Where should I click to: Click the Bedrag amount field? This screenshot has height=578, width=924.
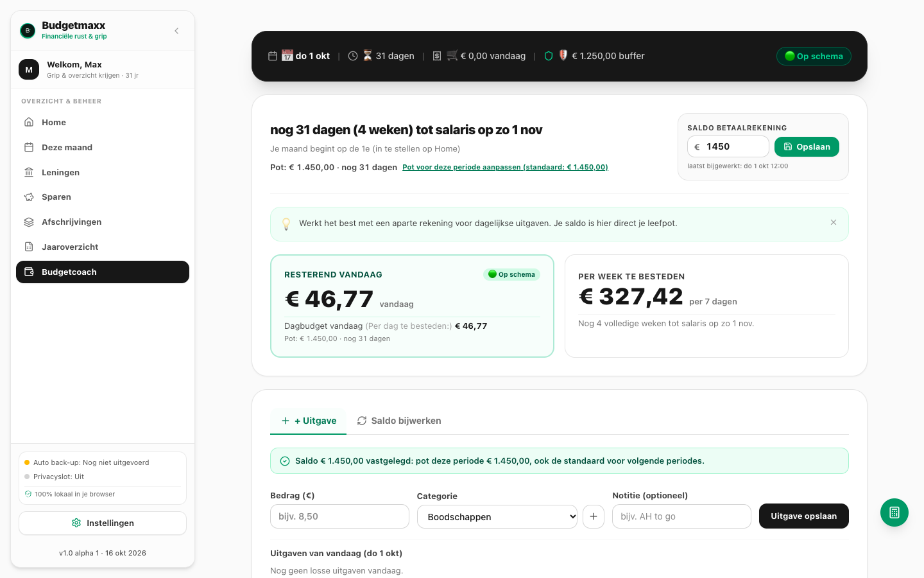339,516
